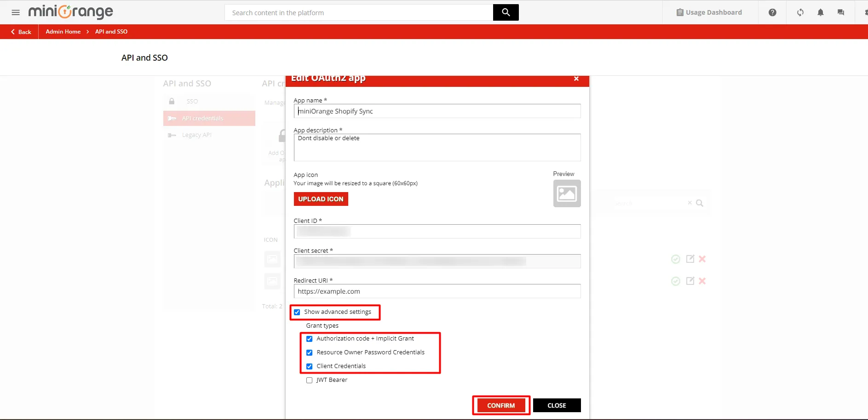The image size is (868, 420).
Task: Click the UPLOAD ICON button
Action: [x=321, y=199]
